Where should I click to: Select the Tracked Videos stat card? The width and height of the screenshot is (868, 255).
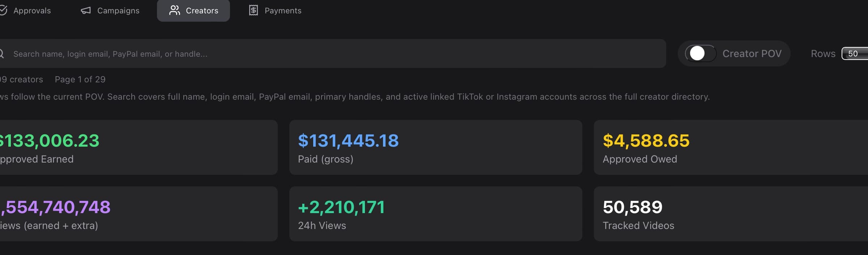731,214
